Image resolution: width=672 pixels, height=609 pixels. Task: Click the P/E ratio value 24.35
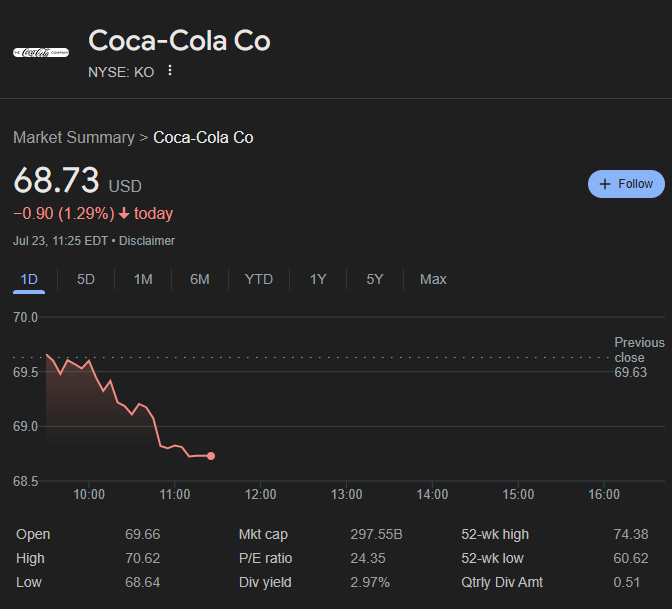click(x=368, y=558)
